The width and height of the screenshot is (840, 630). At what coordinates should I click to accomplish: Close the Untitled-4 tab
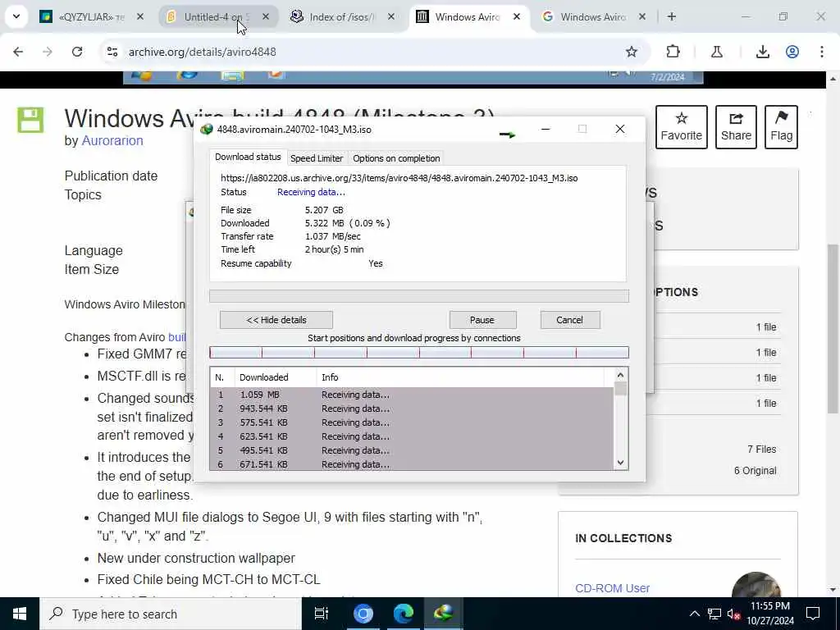point(266,16)
